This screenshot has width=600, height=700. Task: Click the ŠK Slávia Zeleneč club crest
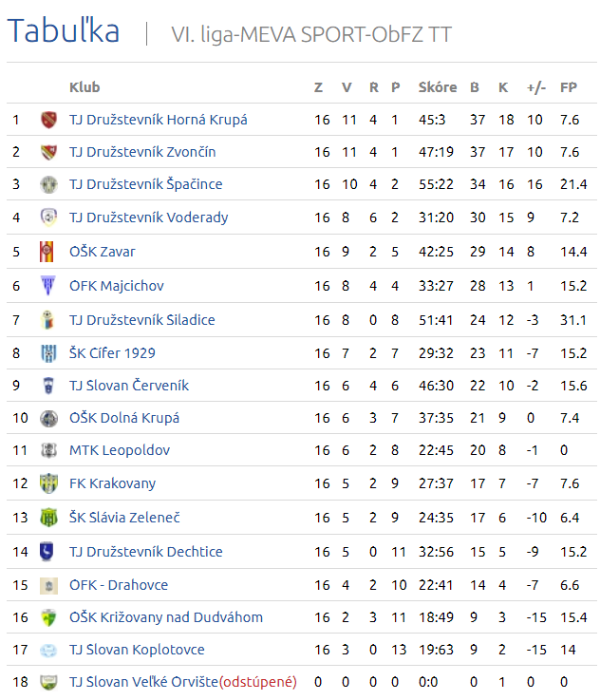pyautogui.click(x=48, y=518)
